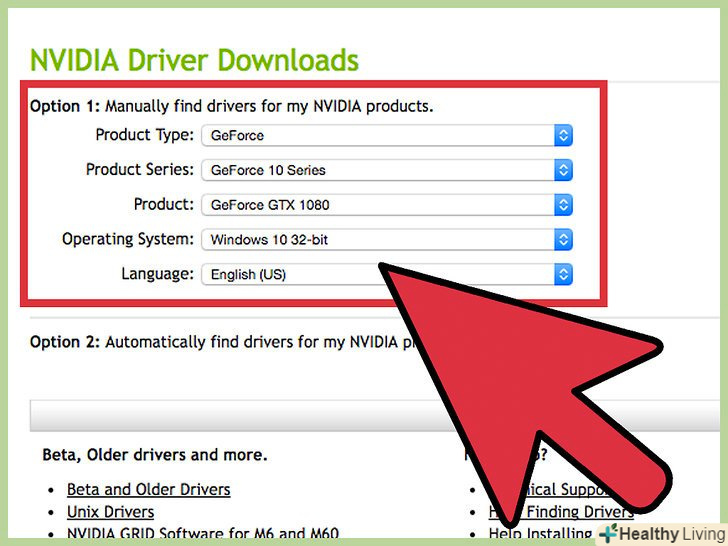Click the Language label
Image resolution: width=728 pixels, height=546 pixels.
tap(157, 274)
